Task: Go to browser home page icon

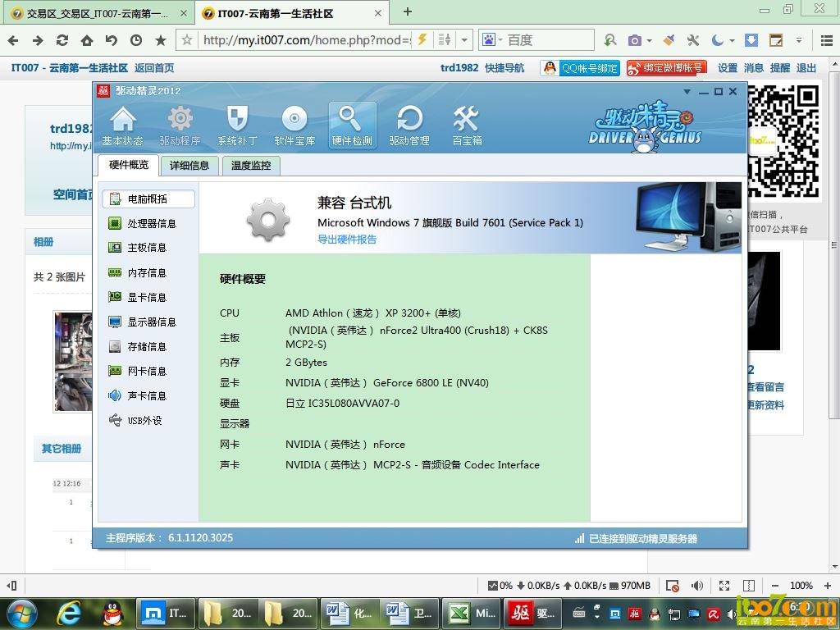Action: coord(87,40)
